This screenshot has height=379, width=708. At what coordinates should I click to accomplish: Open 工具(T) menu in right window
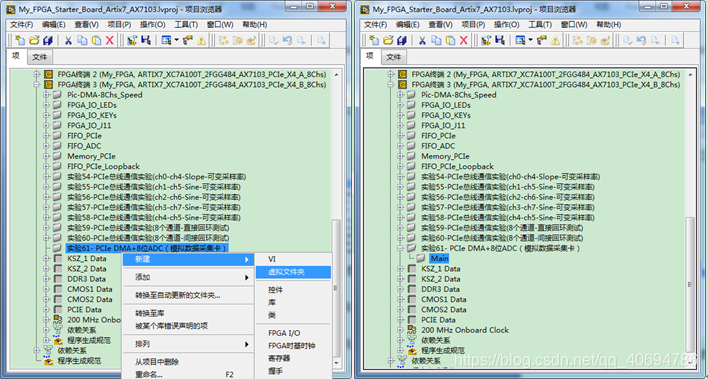pos(540,24)
